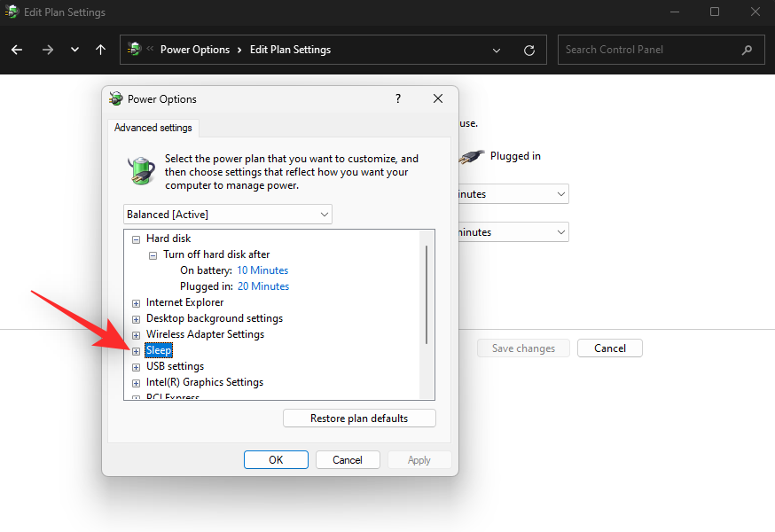
Task: Go back with the back arrow
Action: [x=17, y=50]
